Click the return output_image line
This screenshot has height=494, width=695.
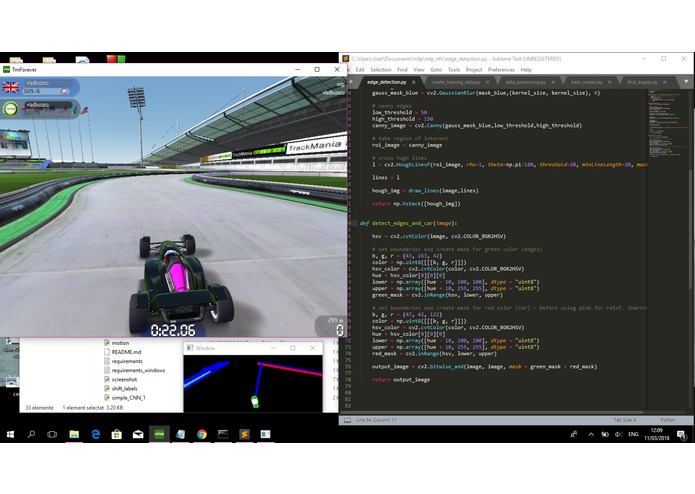click(401, 380)
